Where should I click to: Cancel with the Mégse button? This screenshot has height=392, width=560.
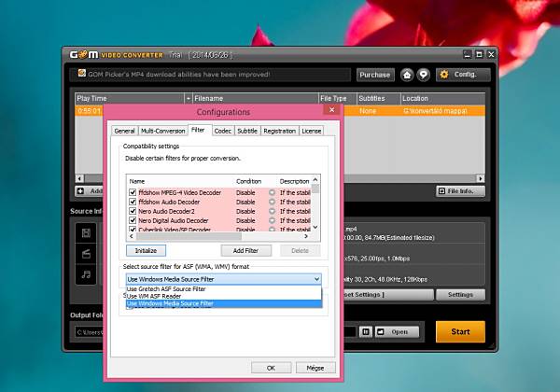point(315,368)
